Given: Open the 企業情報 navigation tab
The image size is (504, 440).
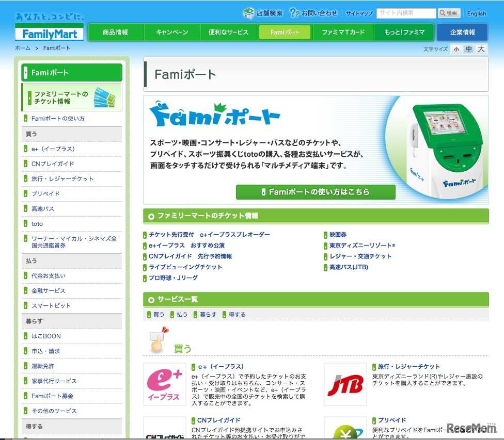Looking at the screenshot, I should [x=462, y=32].
